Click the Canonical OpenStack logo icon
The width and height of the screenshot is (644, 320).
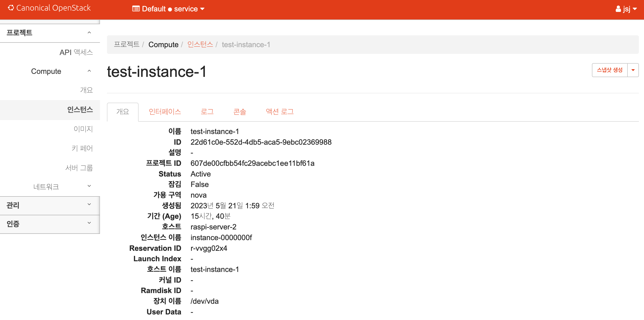pyautogui.click(x=11, y=8)
